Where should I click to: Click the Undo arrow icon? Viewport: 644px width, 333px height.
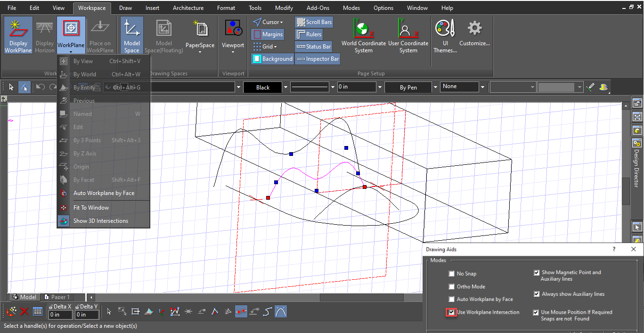pyautogui.click(x=41, y=87)
